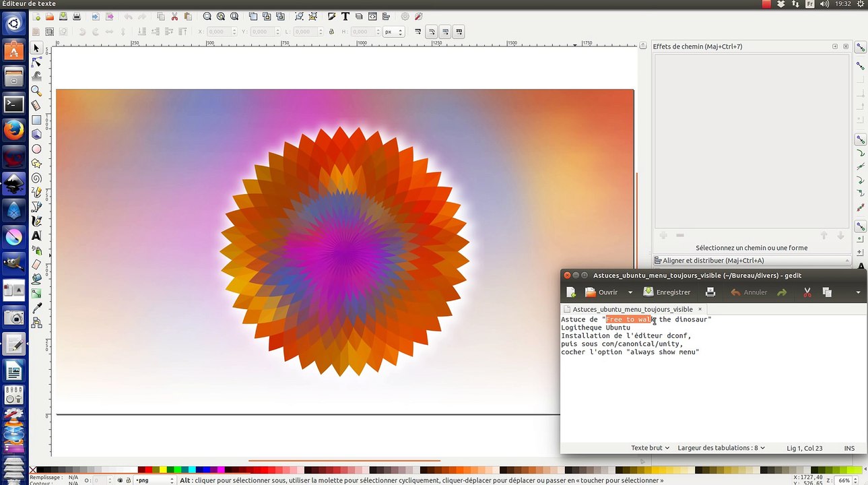The height and width of the screenshot is (485, 868).
Task: Select the text tool in toolbox
Action: [x=36, y=236]
